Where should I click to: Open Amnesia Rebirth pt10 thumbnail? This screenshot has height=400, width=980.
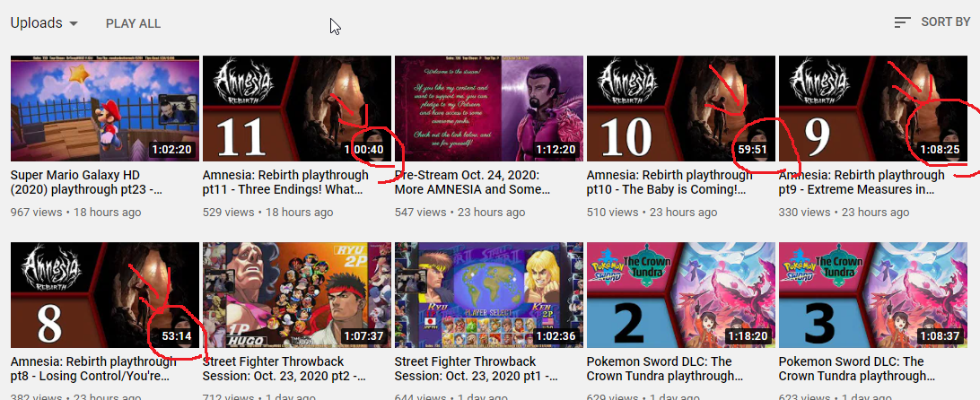point(680,109)
